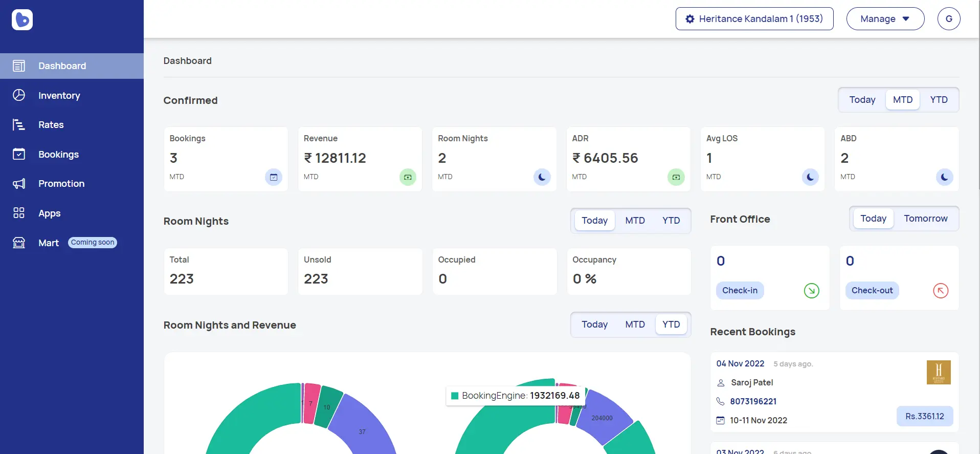
Task: Click the 04 Nov 2022 booking date
Action: click(x=740, y=363)
